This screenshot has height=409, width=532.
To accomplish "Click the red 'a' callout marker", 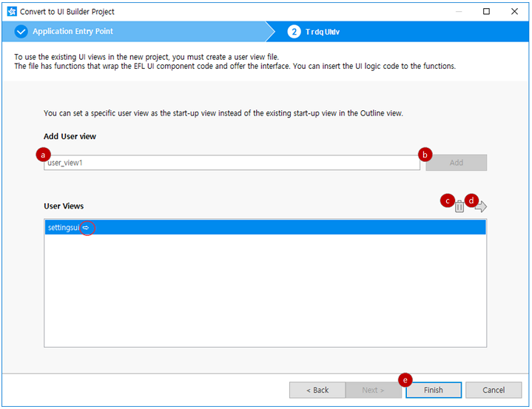I will click(x=44, y=155).
